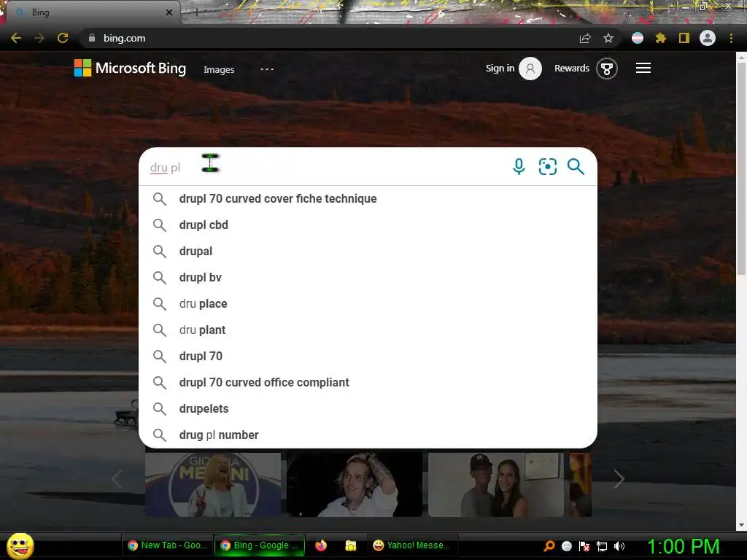Click the Rewards trophy icon

point(606,69)
